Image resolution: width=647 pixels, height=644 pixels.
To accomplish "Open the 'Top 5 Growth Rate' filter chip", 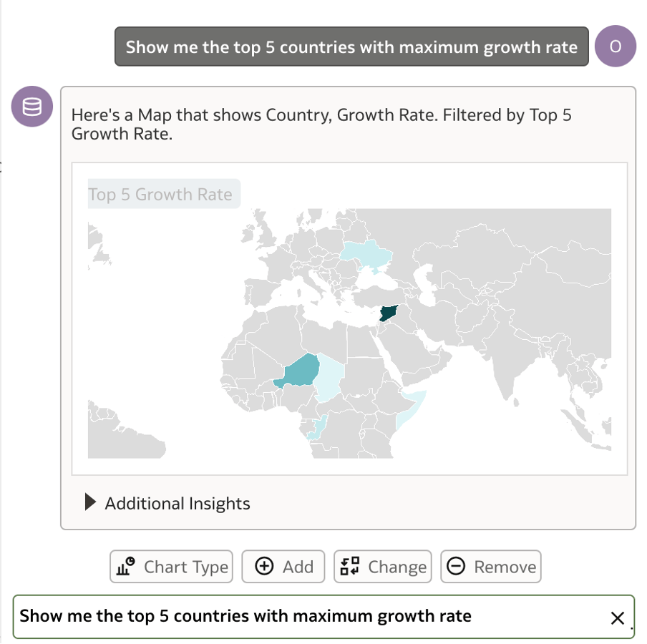I will click(163, 194).
